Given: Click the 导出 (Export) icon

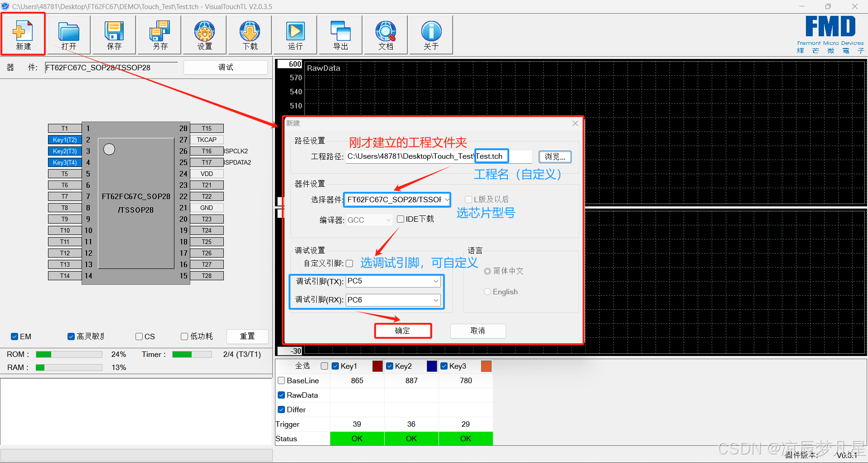Looking at the screenshot, I should pyautogui.click(x=341, y=34).
